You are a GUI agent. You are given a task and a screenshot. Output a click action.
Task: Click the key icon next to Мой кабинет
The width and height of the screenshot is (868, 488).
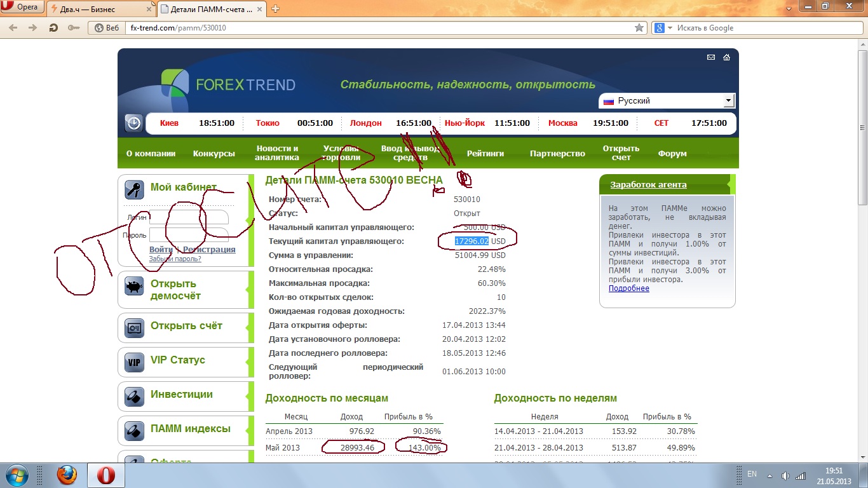click(134, 189)
